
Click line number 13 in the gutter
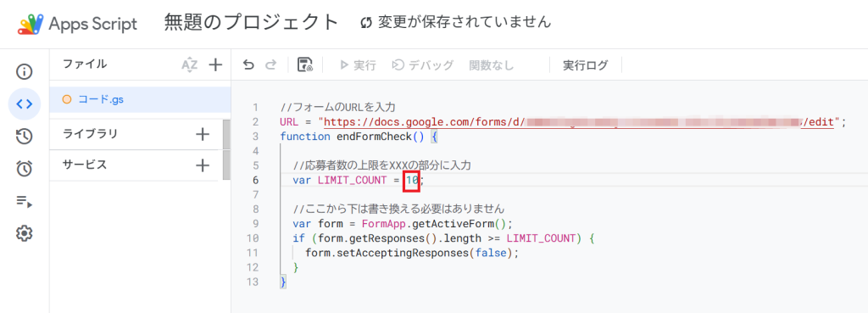[x=253, y=282]
